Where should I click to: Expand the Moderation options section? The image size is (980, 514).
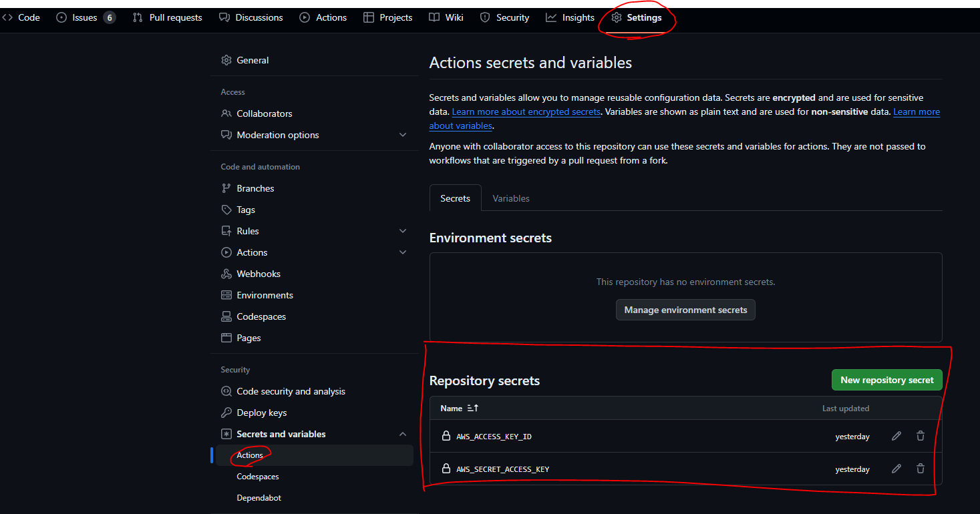(x=402, y=135)
